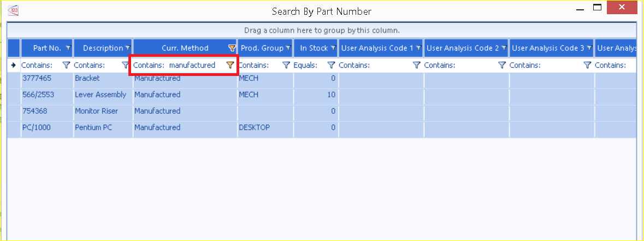644x241 pixels.
Task: Click the highlighted Curr. Method filter funnel icon
Action: click(231, 65)
